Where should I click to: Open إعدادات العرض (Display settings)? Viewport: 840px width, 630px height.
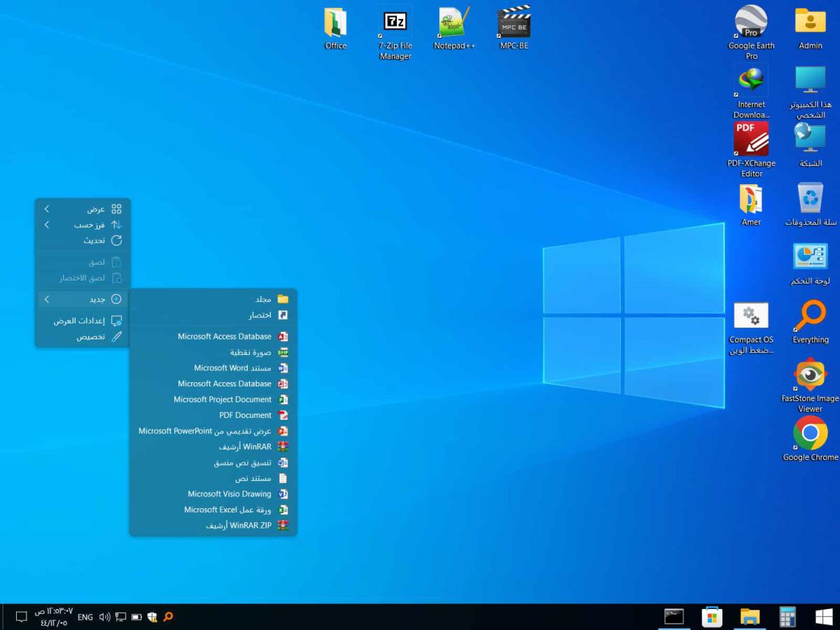coord(79,321)
